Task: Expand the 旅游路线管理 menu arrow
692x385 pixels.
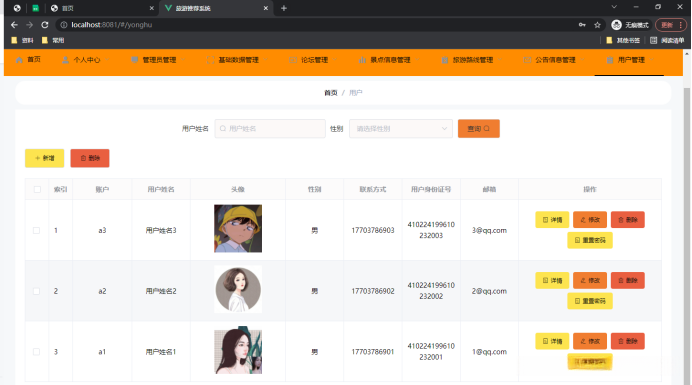Action: click(x=500, y=60)
